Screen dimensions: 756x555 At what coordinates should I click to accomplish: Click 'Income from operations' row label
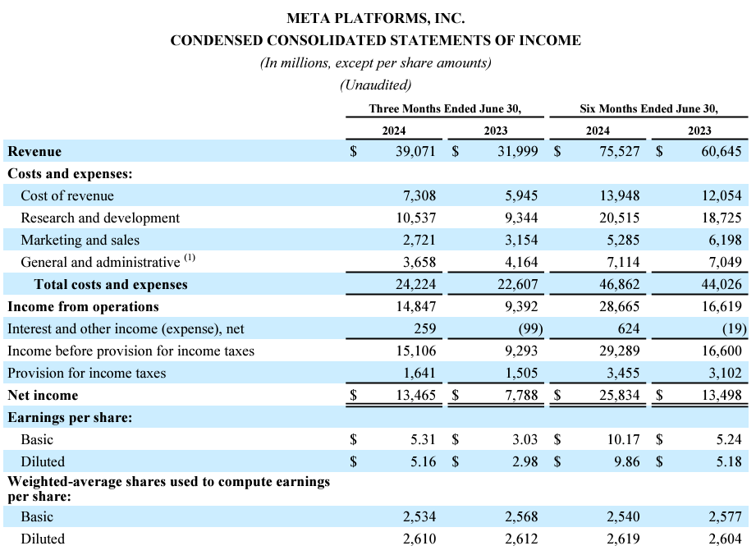84,307
